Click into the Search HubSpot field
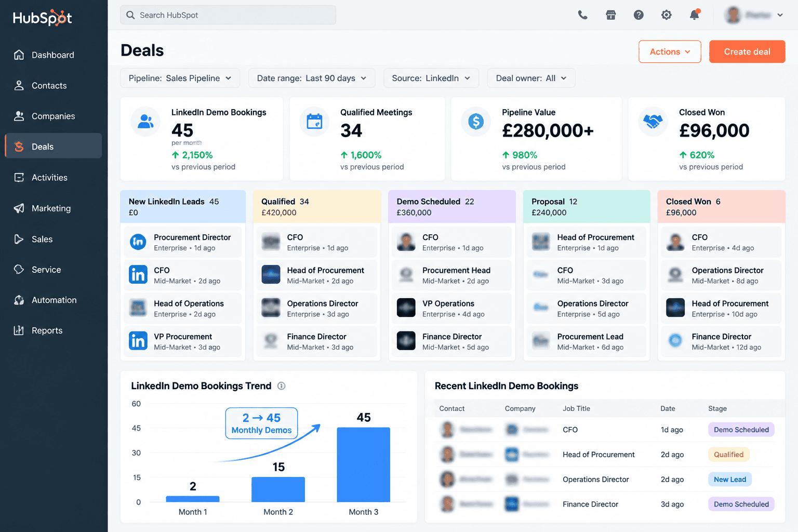The height and width of the screenshot is (532, 798). tap(228, 15)
